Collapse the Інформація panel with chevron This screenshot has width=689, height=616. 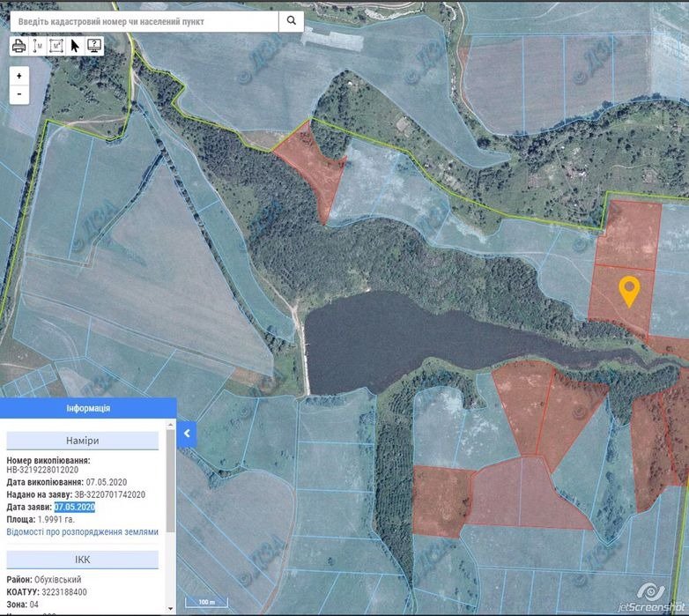point(187,434)
